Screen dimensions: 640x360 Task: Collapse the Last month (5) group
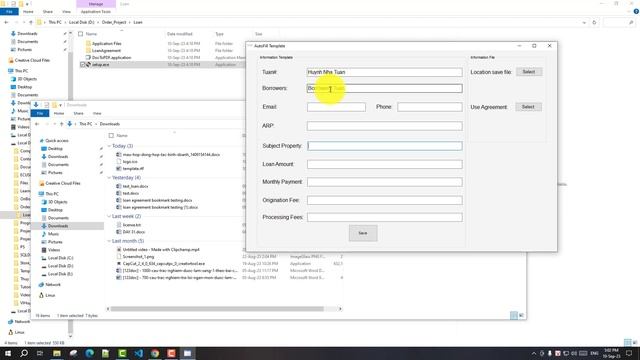(x=109, y=241)
